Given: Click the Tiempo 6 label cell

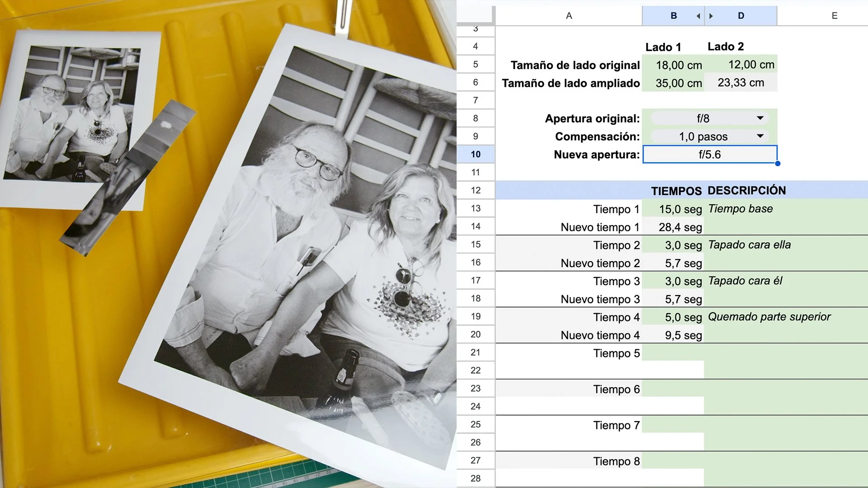Looking at the screenshot, I should point(569,389).
